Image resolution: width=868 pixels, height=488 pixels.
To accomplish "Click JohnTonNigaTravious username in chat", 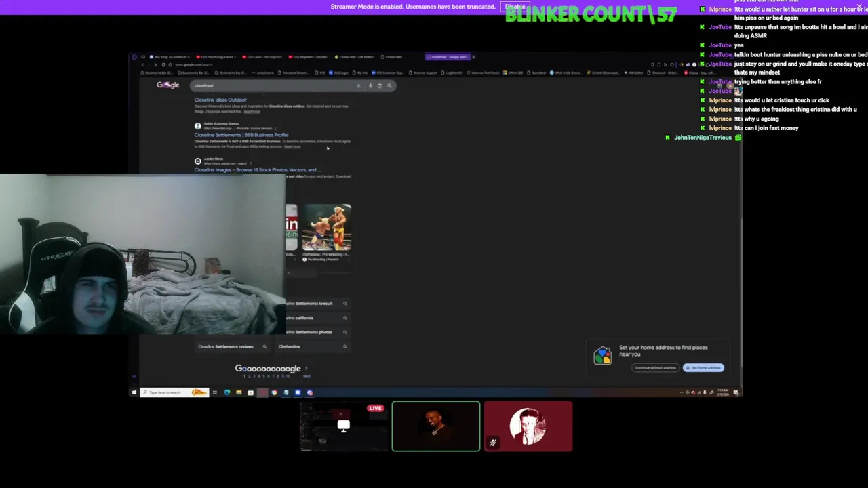I will pos(703,138).
